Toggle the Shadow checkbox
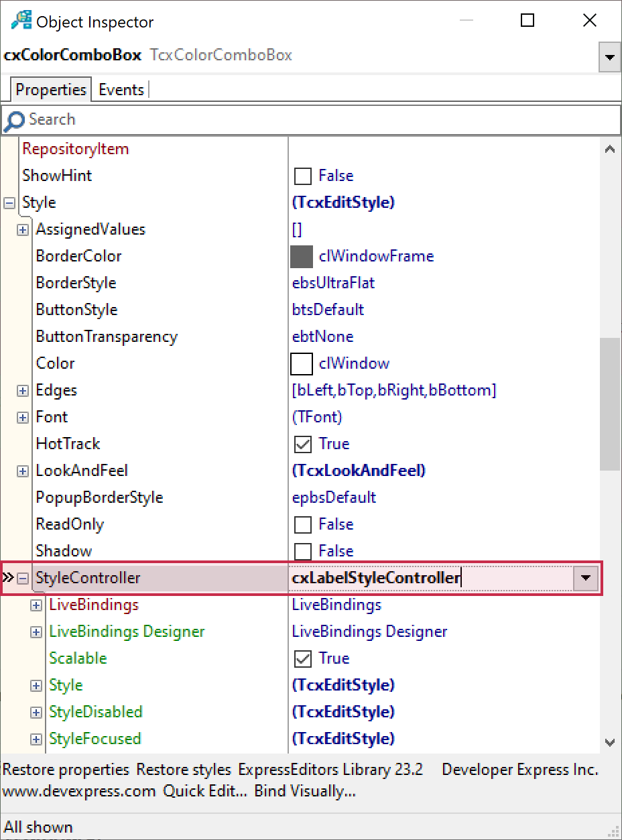 click(x=303, y=551)
